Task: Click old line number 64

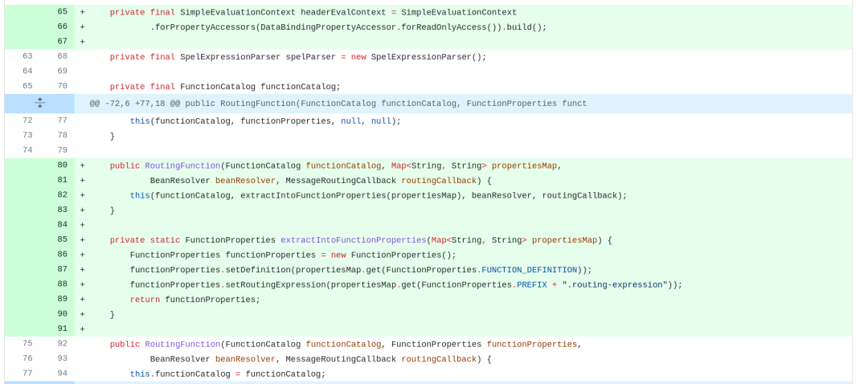Action: 27,71
